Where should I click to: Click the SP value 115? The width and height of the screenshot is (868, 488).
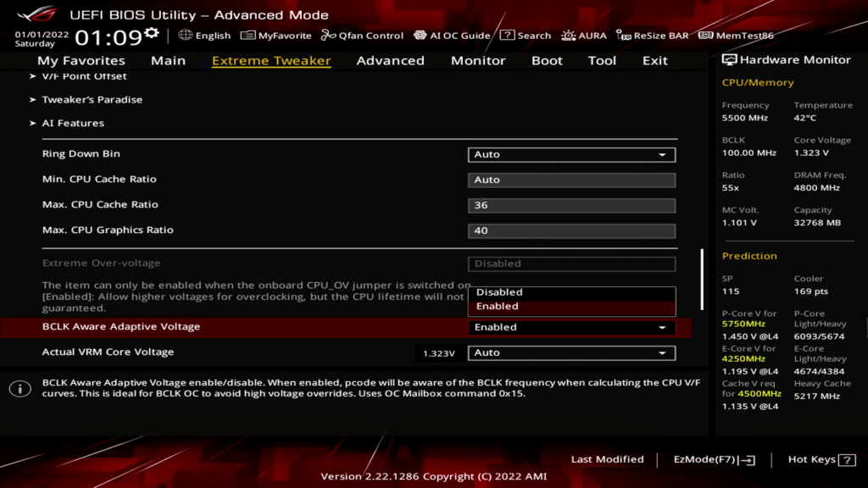point(730,291)
